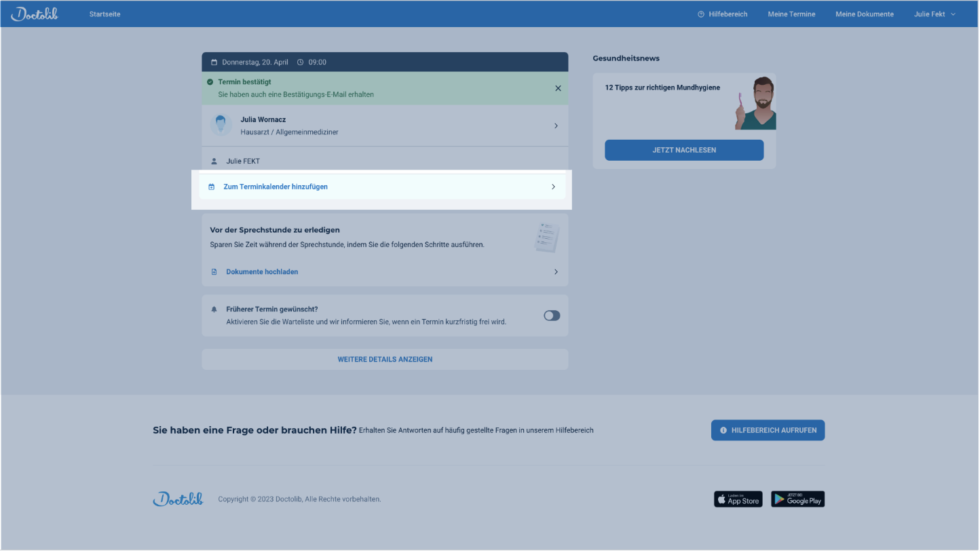The image size is (980, 551).
Task: Click the document icon beside Dokumente hochladen
Action: click(214, 272)
